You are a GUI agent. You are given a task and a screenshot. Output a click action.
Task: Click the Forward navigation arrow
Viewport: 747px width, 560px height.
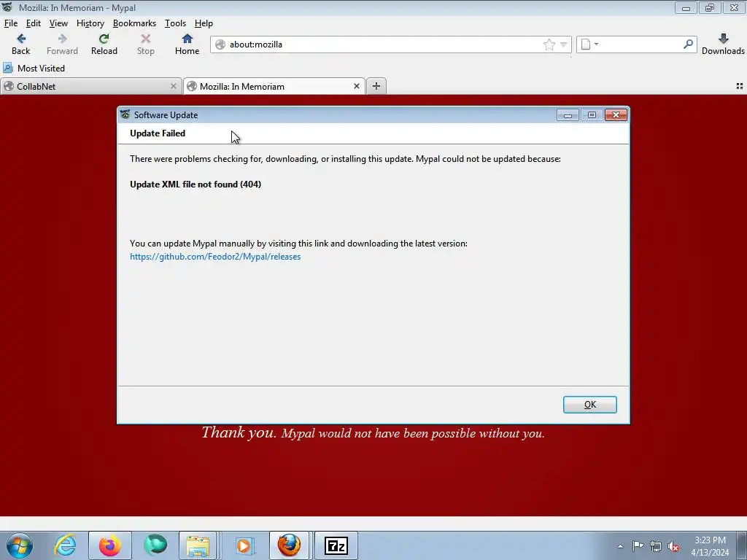tap(62, 44)
